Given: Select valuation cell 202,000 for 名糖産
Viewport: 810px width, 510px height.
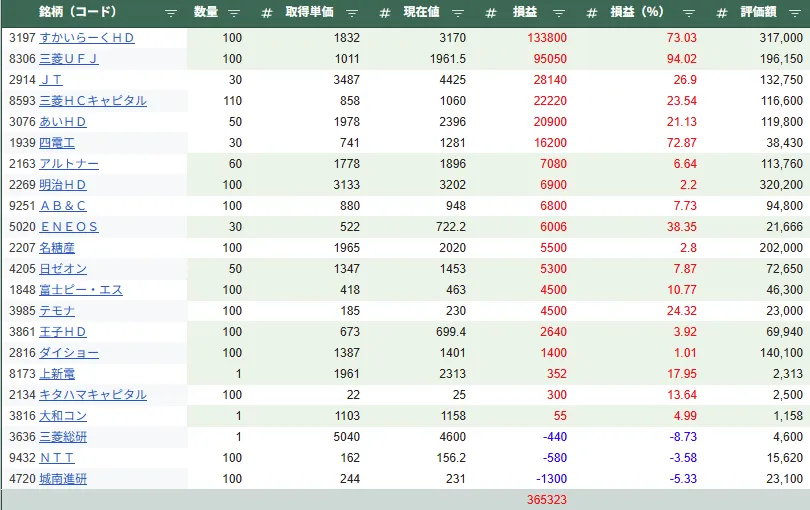Looking at the screenshot, I should tap(781, 248).
